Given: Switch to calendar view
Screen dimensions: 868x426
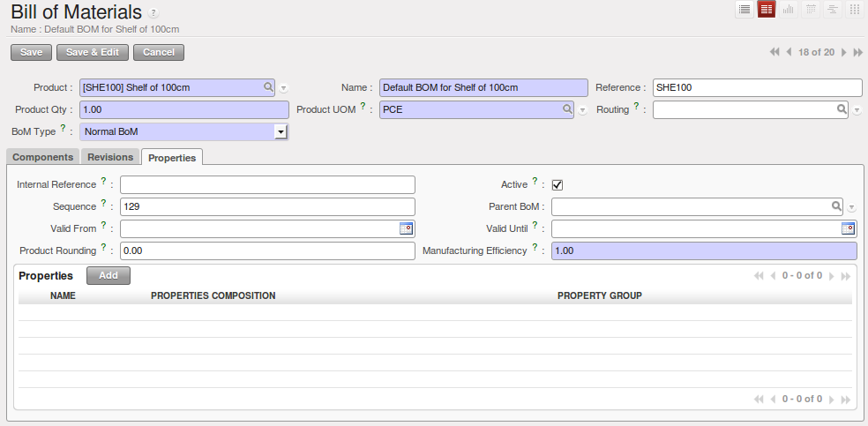Looking at the screenshot, I should (811, 10).
